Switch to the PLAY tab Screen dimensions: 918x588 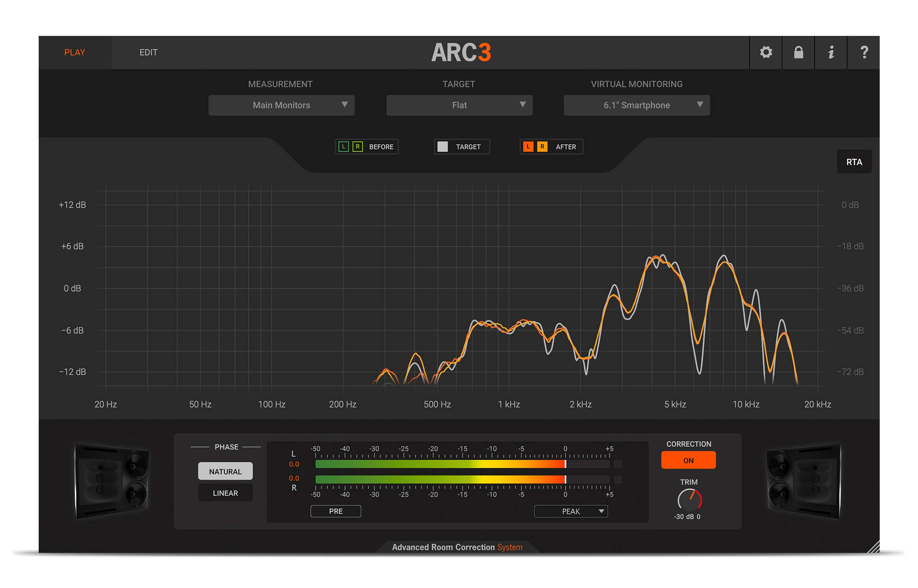(75, 52)
